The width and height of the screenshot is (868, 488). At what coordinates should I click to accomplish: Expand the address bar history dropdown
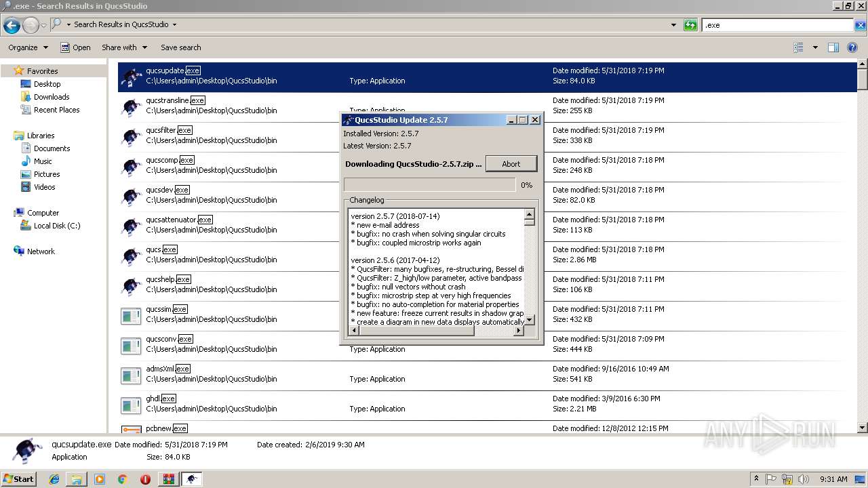pos(673,25)
